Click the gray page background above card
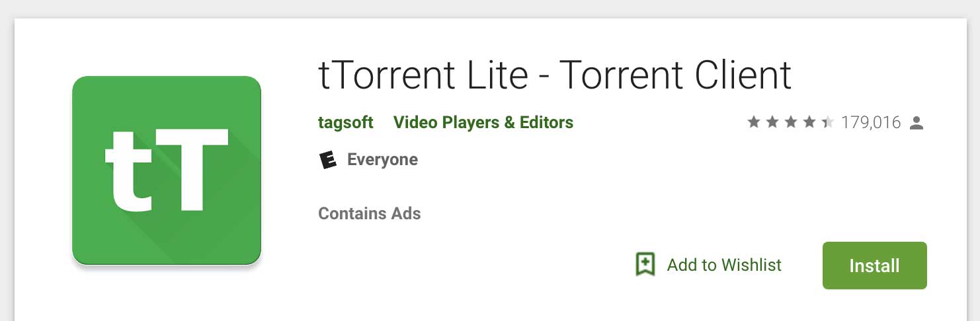This screenshot has height=321, width=980. click(490, 9)
